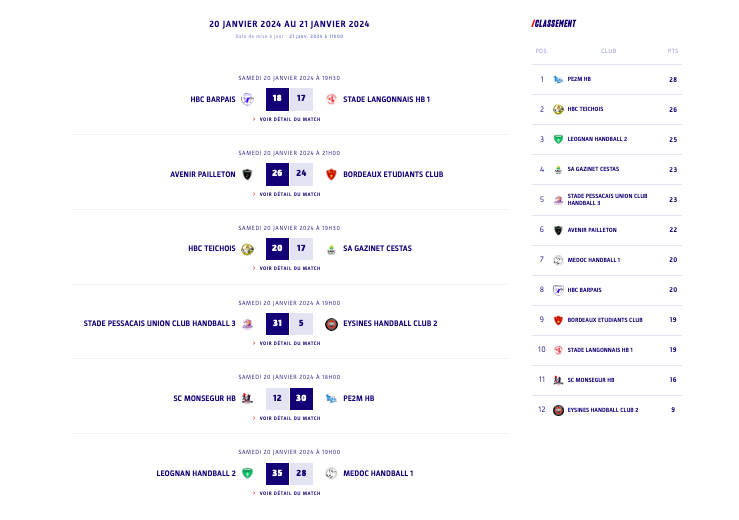The width and height of the screenshot is (739, 520).
Task: Click the SA Gazinet Cestas logo in match row
Action: point(331,249)
